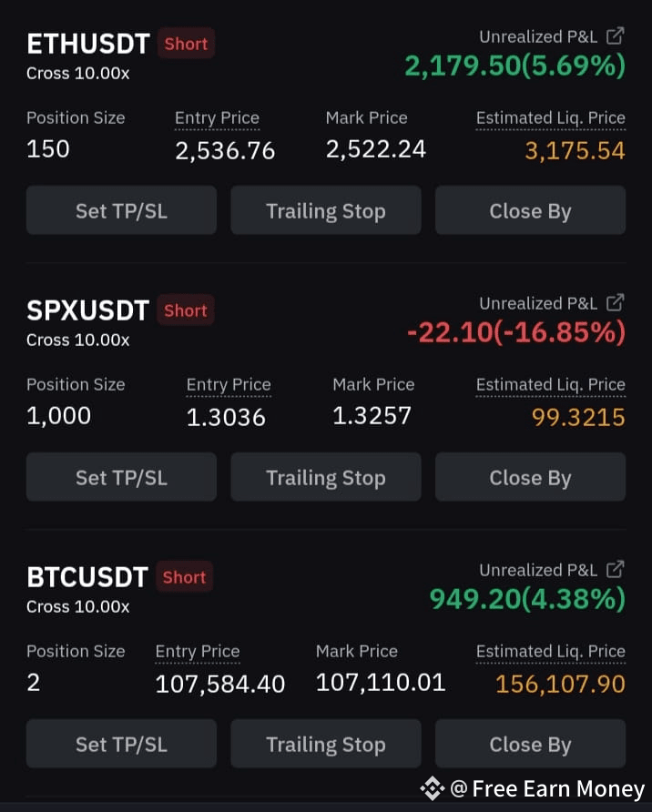Viewport: 652px width, 812px height.
Task: Select Close By for BTCUSDT position
Action: [530, 744]
